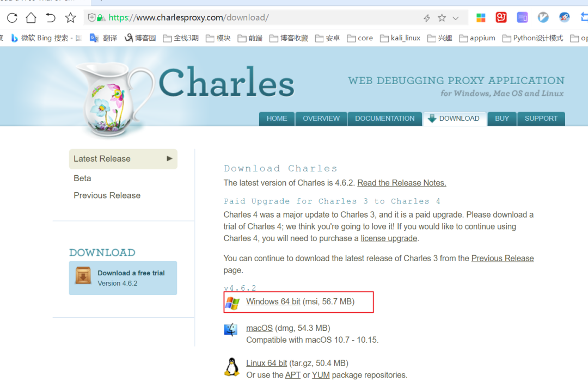Click the Windows 64 bit download link
This screenshot has width=588, height=388.
(273, 301)
